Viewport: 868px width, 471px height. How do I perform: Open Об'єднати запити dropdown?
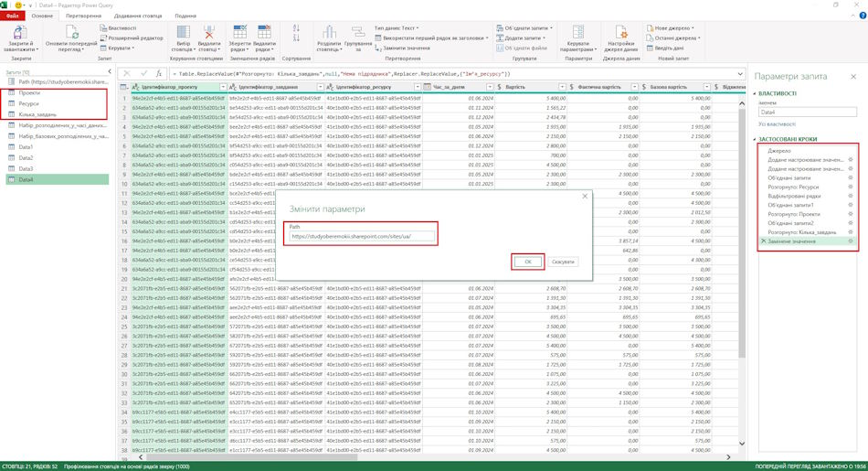click(x=524, y=27)
